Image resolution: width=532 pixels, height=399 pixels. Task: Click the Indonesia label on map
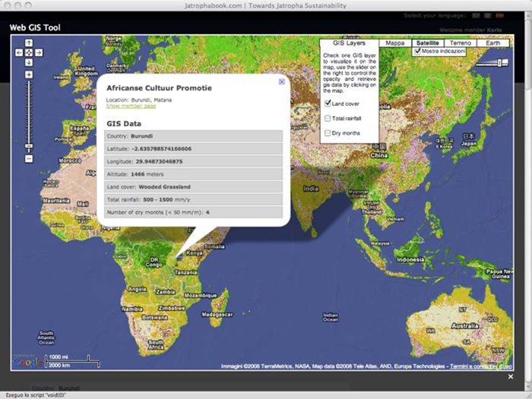pyautogui.click(x=410, y=260)
